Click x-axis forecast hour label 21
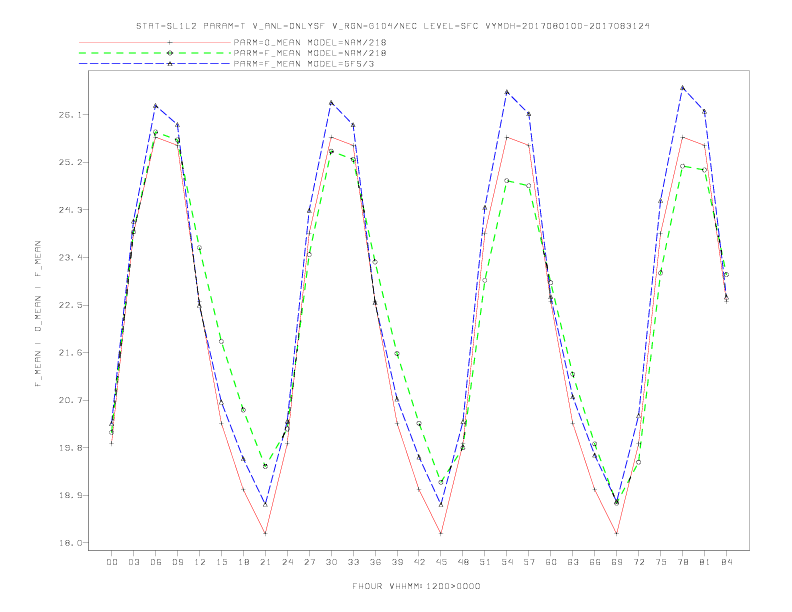 (265, 562)
